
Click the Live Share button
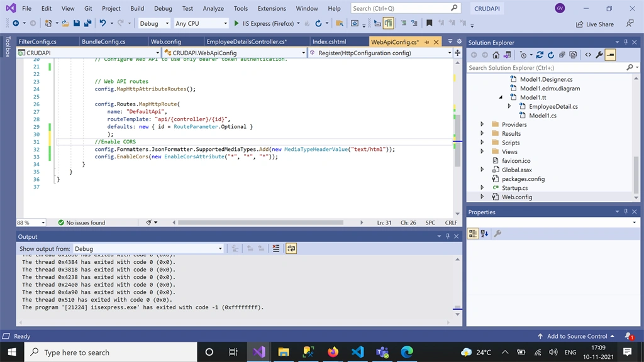coord(595,25)
